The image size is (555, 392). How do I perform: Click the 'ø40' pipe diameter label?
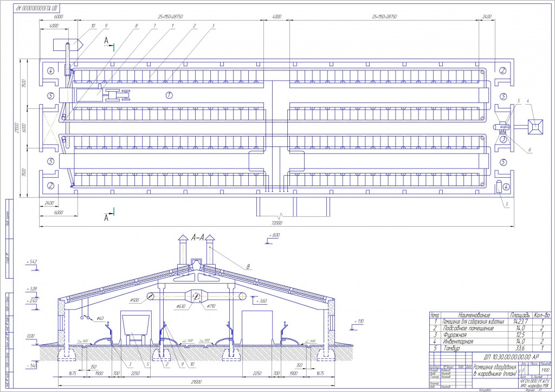[x=100, y=319]
